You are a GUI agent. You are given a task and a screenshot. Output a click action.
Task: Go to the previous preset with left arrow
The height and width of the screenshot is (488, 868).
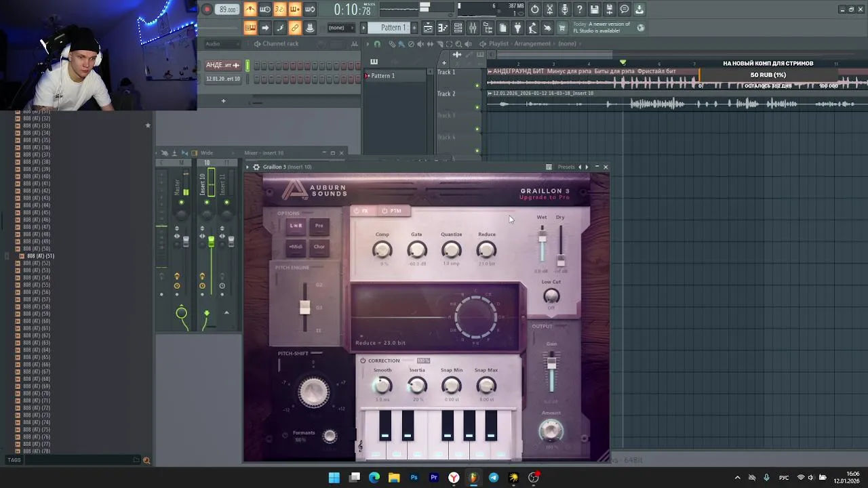pos(580,167)
